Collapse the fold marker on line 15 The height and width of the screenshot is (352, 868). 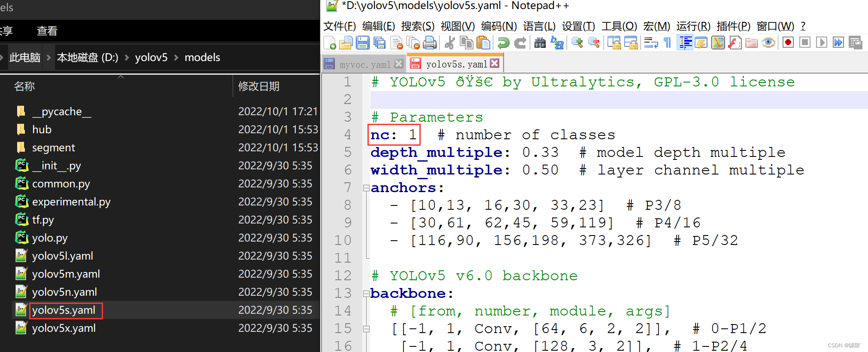(x=366, y=329)
